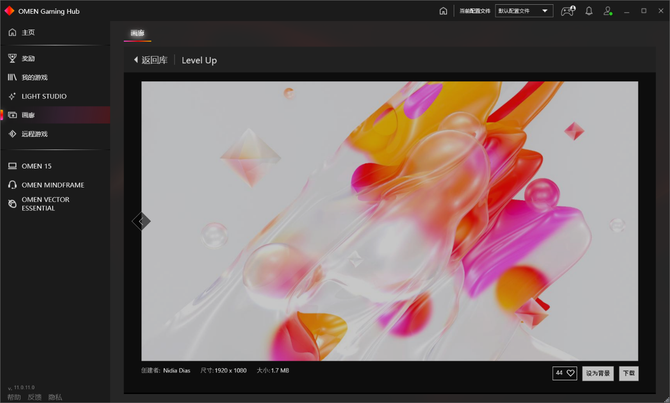Select the OMEN 15 device
This screenshot has width=670, height=403.
[55, 166]
